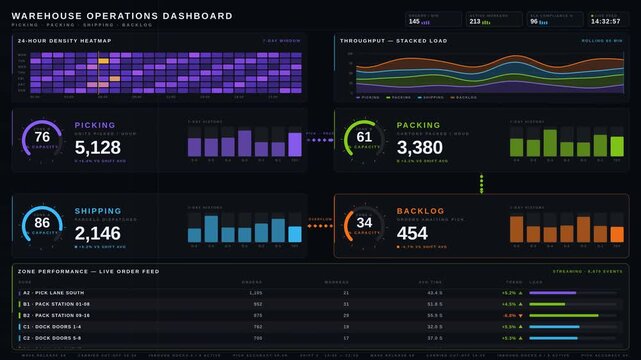Click the Picking 76 capacity gauge

coord(42,140)
